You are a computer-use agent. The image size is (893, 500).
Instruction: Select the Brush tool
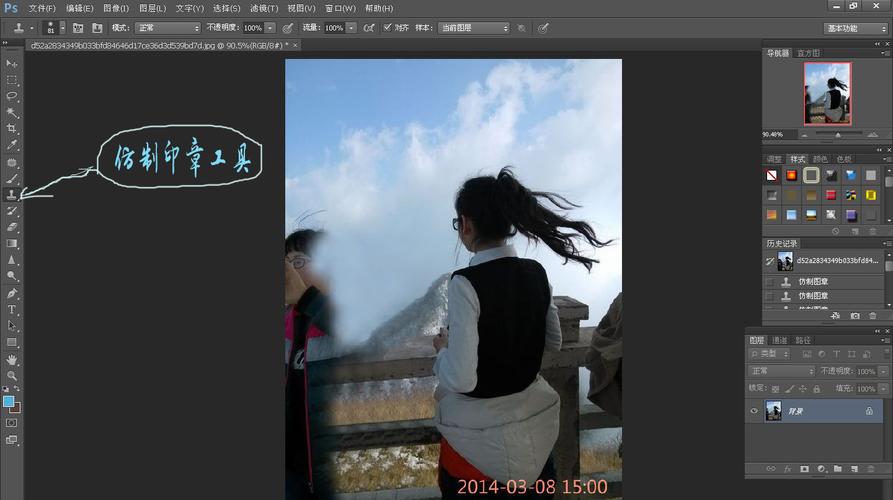11,178
